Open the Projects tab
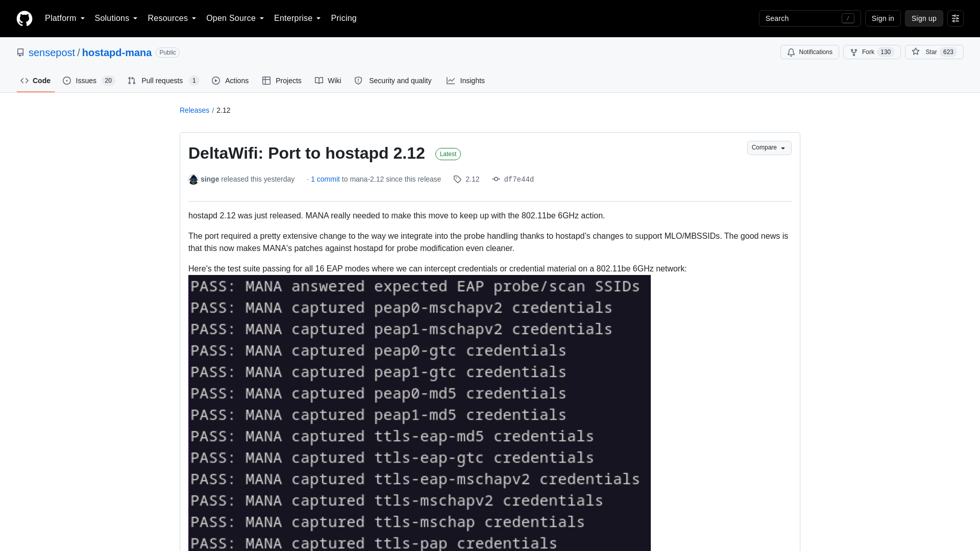 point(282,81)
